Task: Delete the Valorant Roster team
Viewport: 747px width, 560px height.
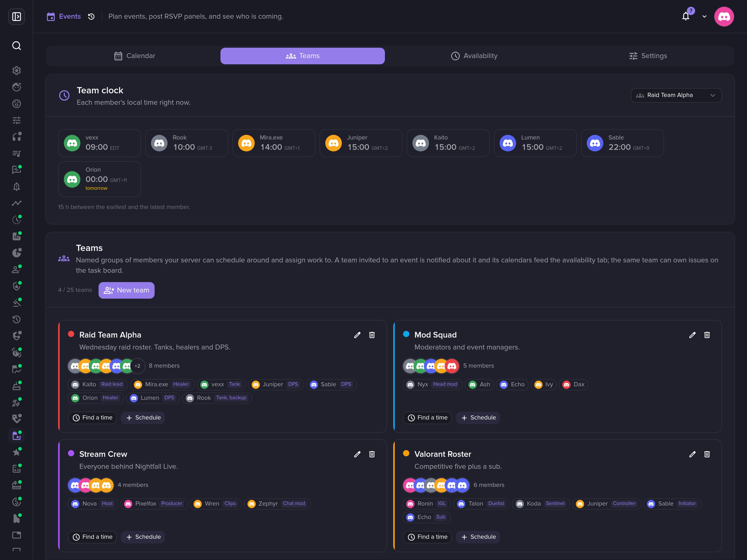Action: 707,454
